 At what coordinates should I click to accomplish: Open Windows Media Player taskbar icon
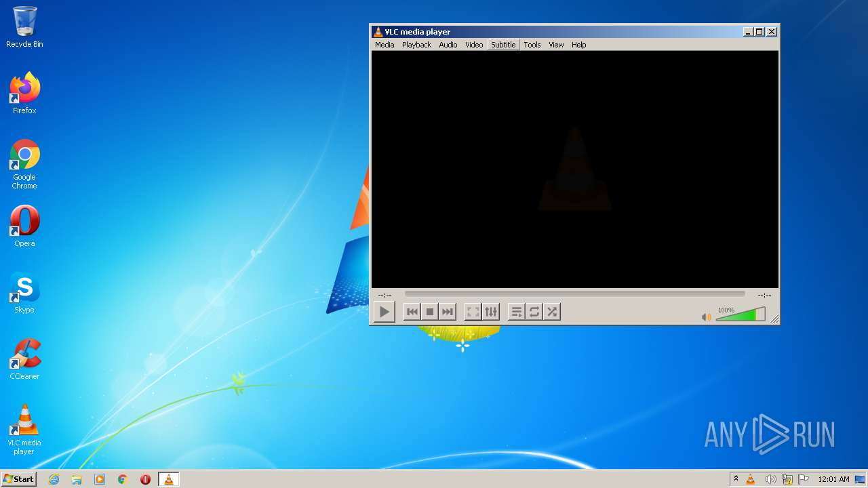[100, 479]
